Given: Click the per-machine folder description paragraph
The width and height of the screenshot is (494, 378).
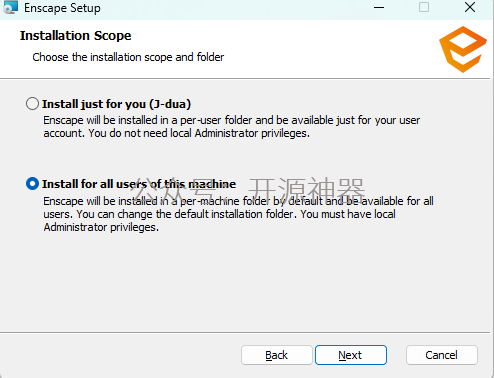Looking at the screenshot, I should [x=238, y=214].
